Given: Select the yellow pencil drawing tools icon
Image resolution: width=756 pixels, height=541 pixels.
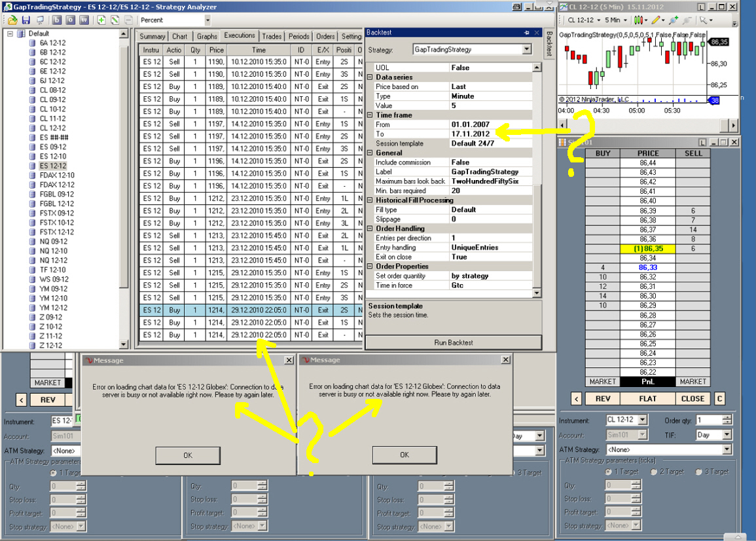Looking at the screenshot, I should pos(656,20).
